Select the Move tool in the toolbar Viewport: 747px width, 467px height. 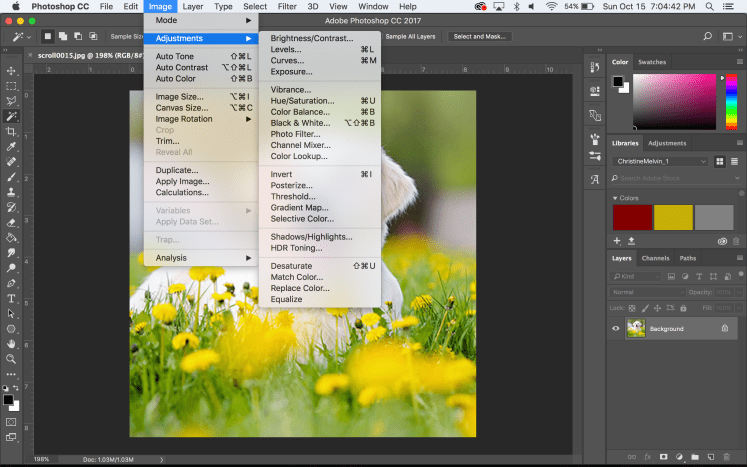[11, 71]
